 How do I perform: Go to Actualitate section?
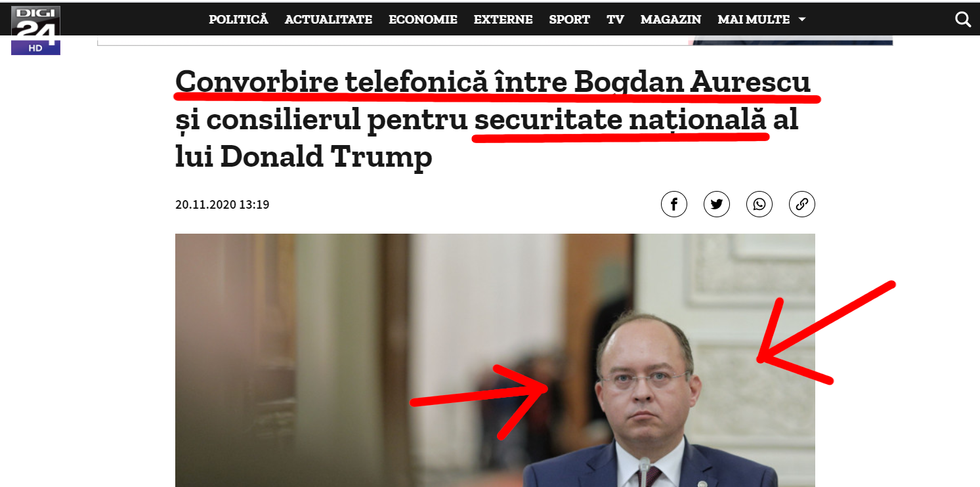(328, 20)
